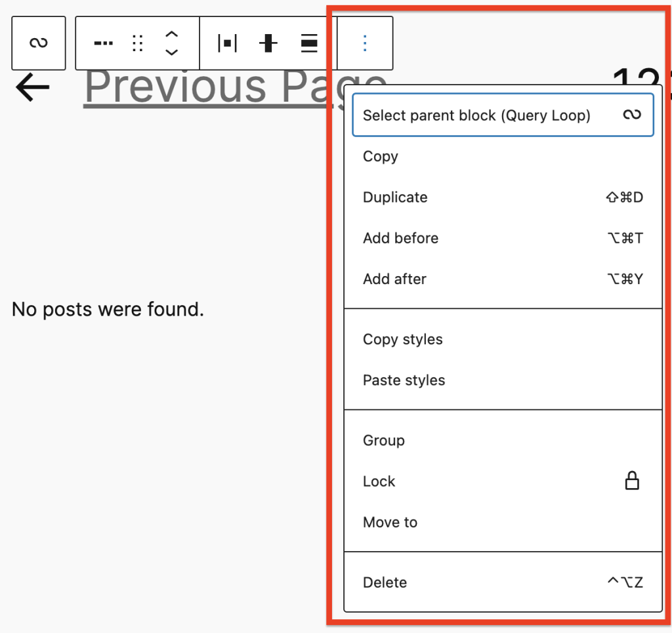Select the Lock menu entry
This screenshot has width=672, height=633.
click(379, 481)
